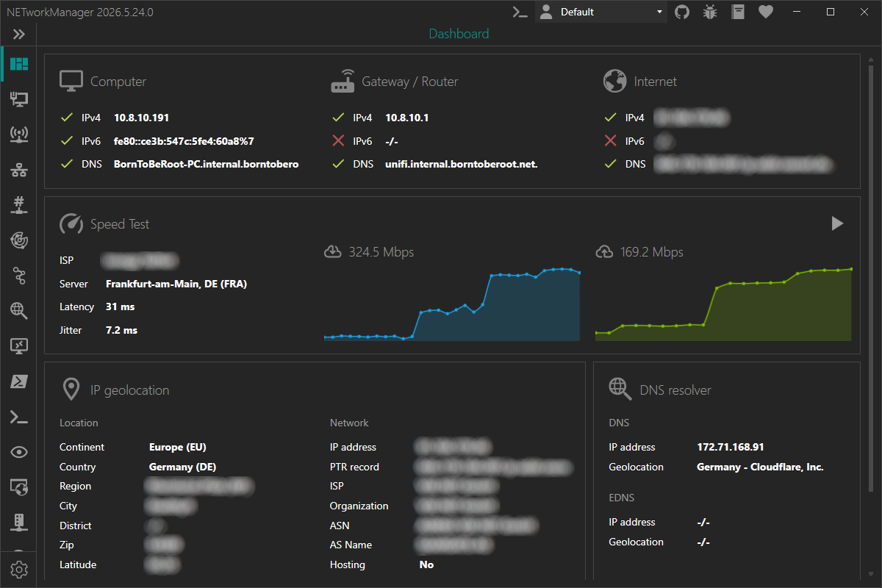This screenshot has height=588, width=882.
Task: Open the command prompt icon in title bar
Action: point(520,12)
